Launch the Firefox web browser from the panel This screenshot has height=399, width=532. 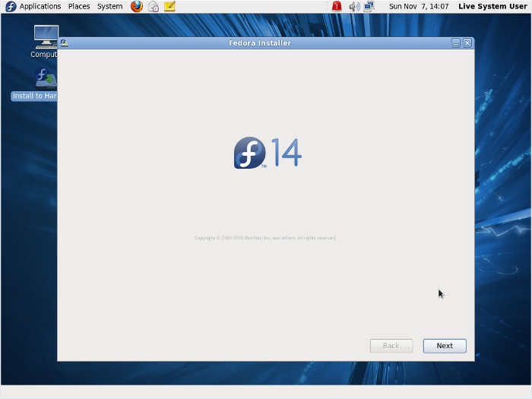pos(137,6)
